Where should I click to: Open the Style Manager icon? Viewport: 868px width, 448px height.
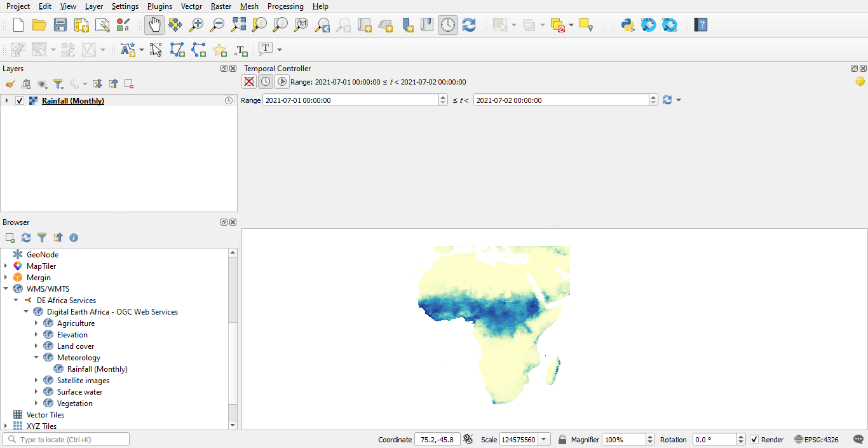tap(123, 25)
